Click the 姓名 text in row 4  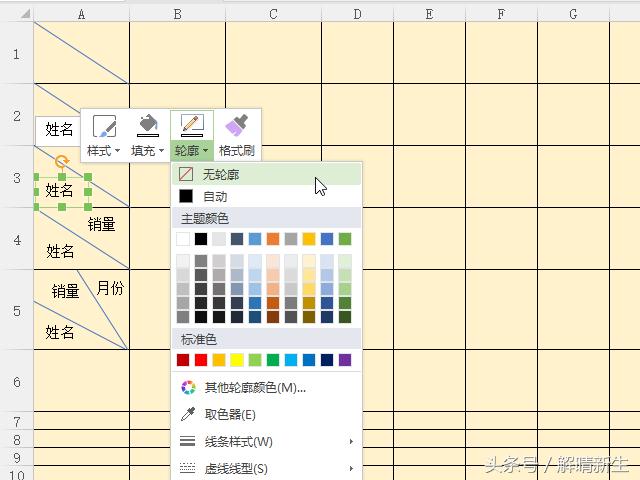[x=60, y=251]
